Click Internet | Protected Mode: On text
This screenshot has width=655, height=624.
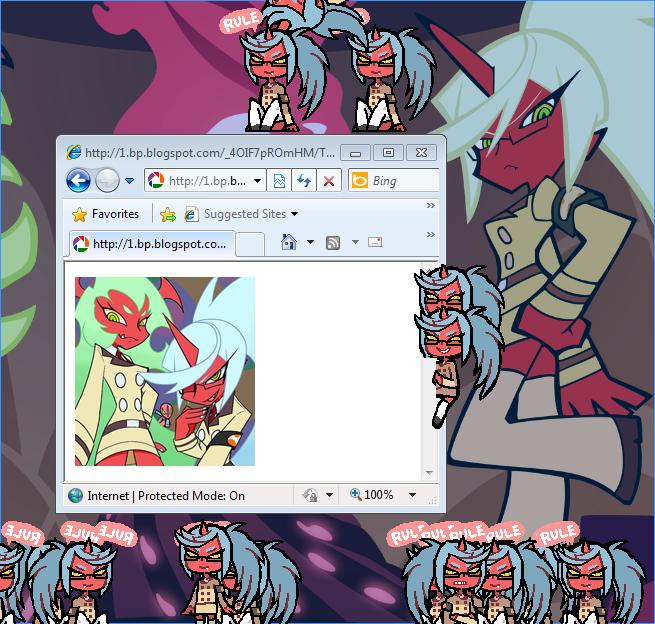pyautogui.click(x=166, y=496)
